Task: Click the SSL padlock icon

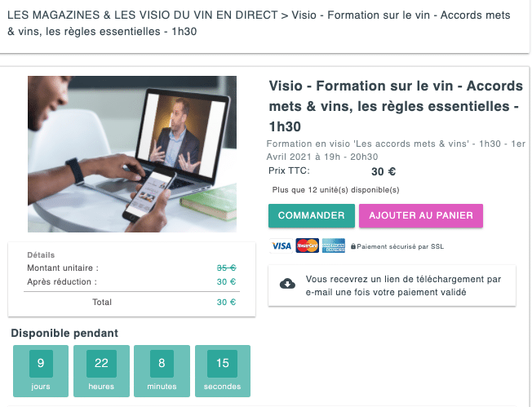Action: point(353,246)
